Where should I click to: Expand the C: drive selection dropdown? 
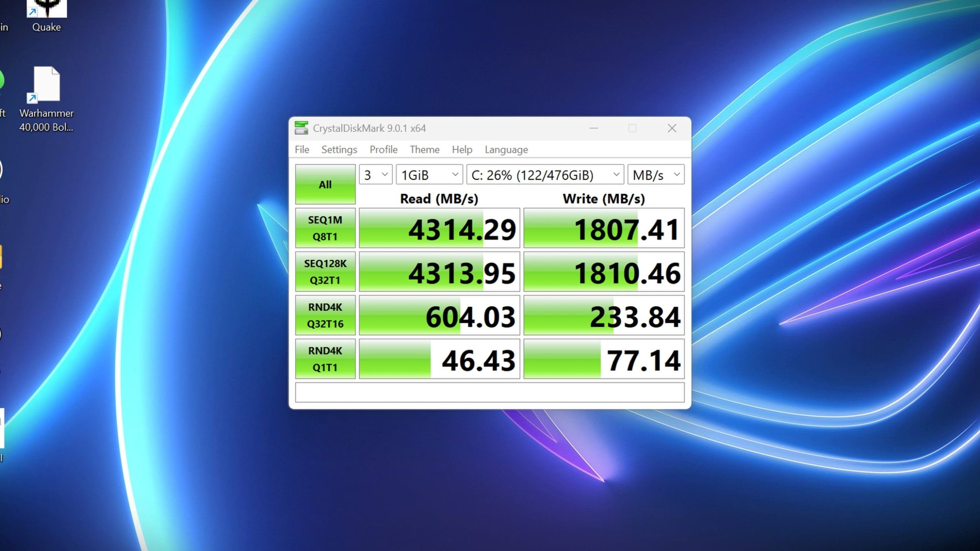(x=545, y=175)
